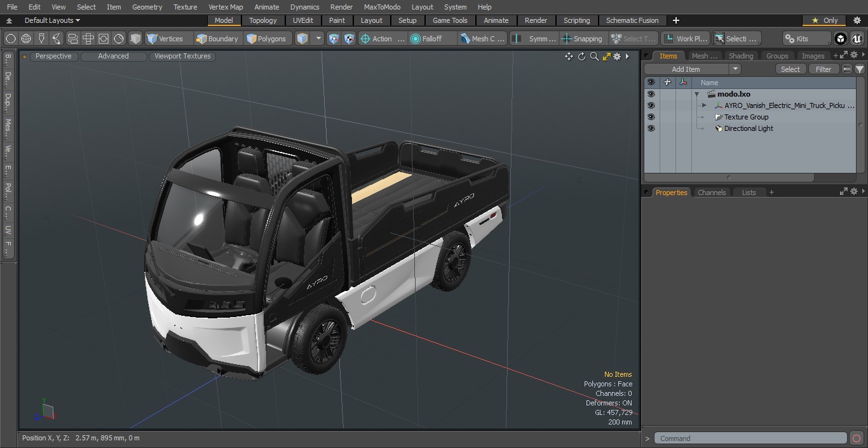Switch to the Channels tab

point(712,193)
